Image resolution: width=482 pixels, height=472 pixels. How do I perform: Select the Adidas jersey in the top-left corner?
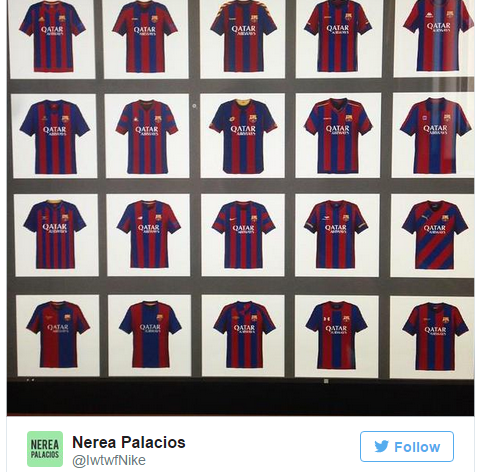[x=52, y=37]
